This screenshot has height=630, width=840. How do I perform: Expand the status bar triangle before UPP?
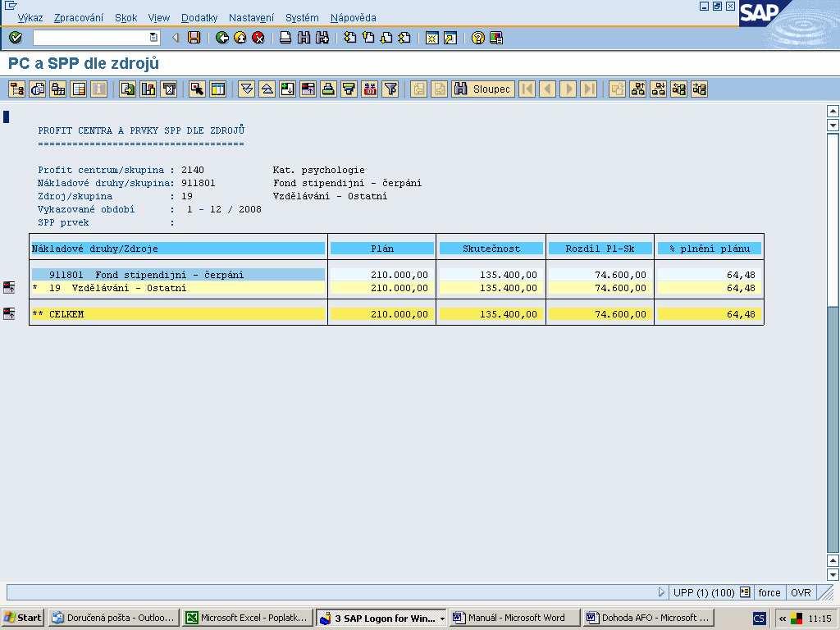click(x=661, y=592)
